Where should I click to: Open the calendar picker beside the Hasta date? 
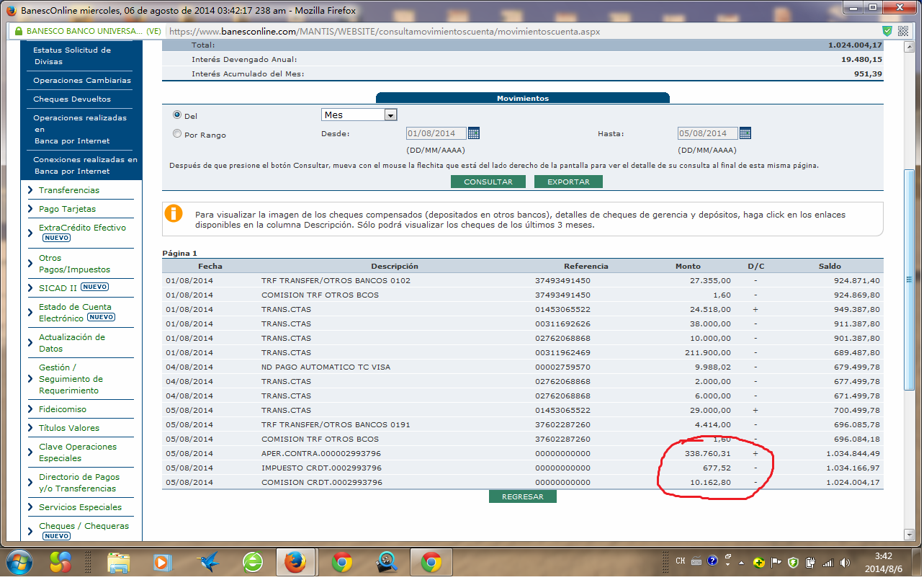click(745, 133)
